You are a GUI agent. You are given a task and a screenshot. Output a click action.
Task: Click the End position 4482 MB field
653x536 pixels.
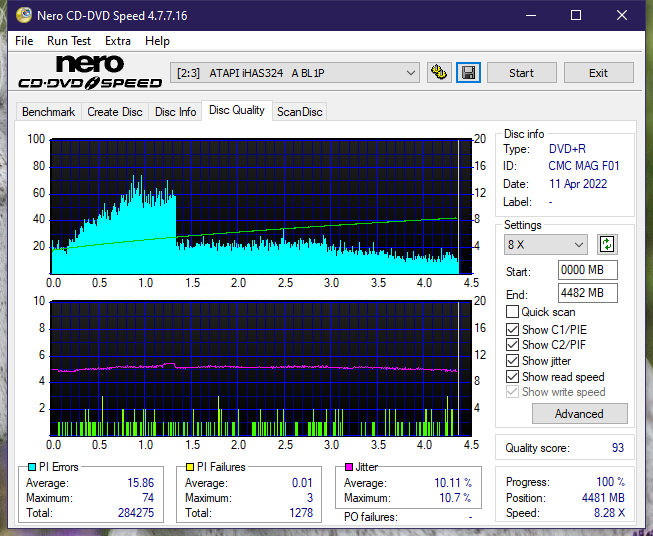click(588, 293)
